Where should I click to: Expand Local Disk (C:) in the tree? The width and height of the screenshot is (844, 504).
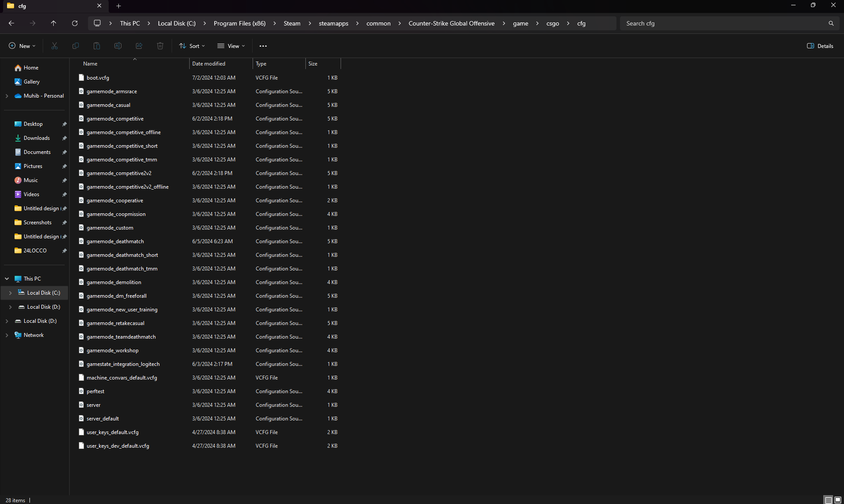tap(10, 293)
